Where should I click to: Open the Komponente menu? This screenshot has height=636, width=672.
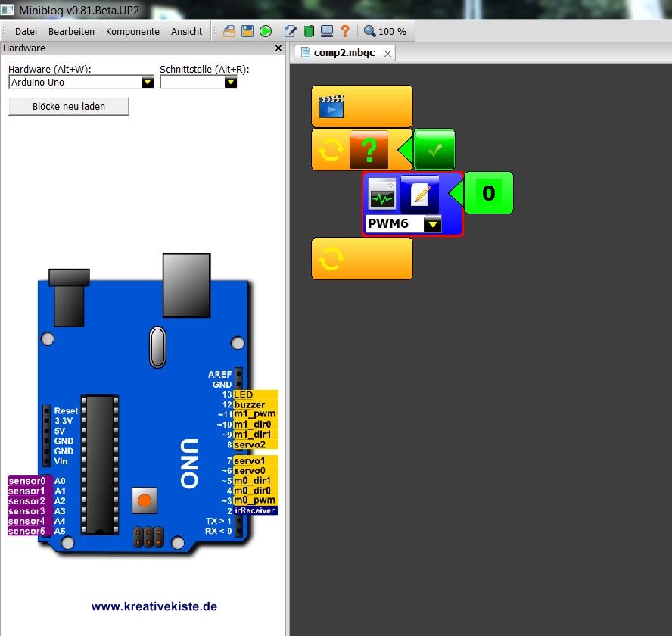pyautogui.click(x=132, y=31)
